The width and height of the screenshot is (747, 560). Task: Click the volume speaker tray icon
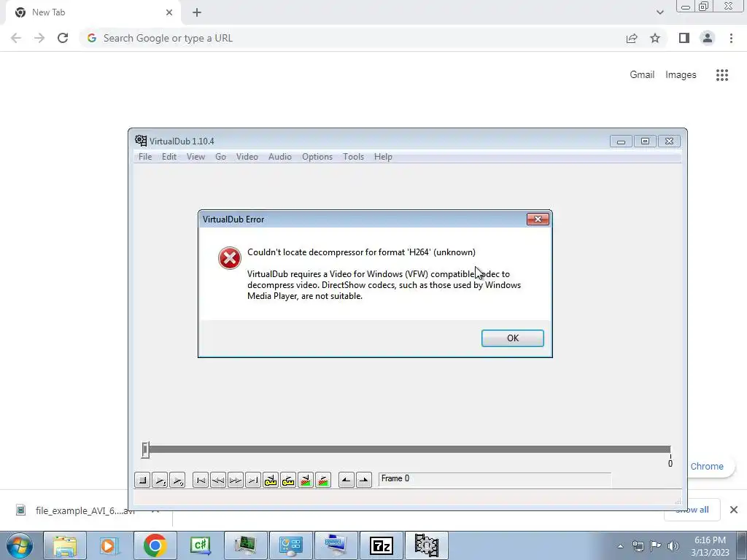tap(673, 546)
